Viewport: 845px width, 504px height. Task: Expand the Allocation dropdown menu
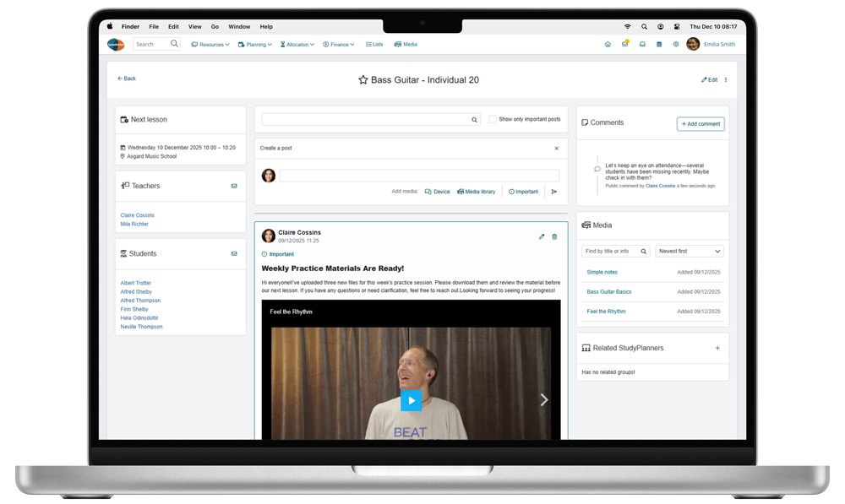[x=297, y=45]
